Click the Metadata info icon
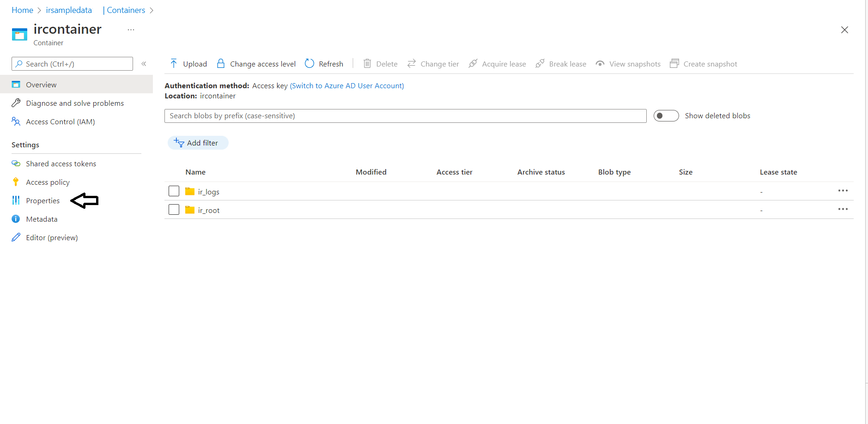The height and width of the screenshot is (424, 868). [x=16, y=219]
